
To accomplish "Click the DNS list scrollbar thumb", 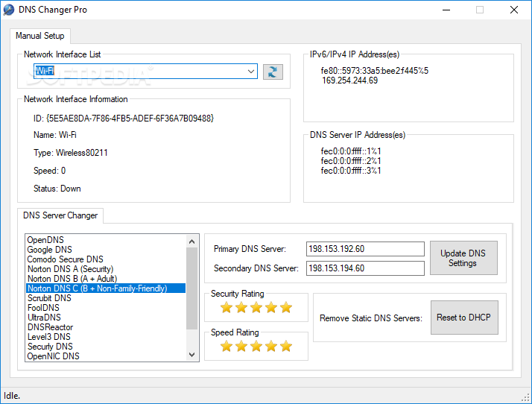I will pos(191,288).
